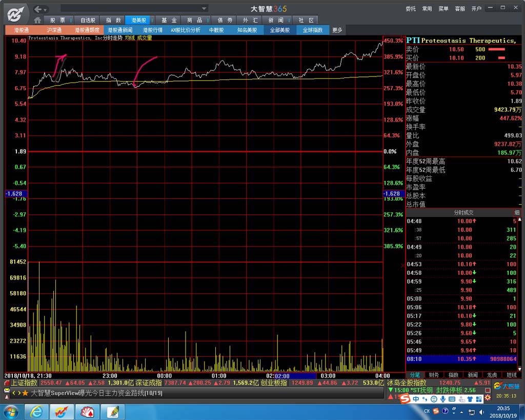Click the 细 detail button in 分时成交

click(x=517, y=212)
